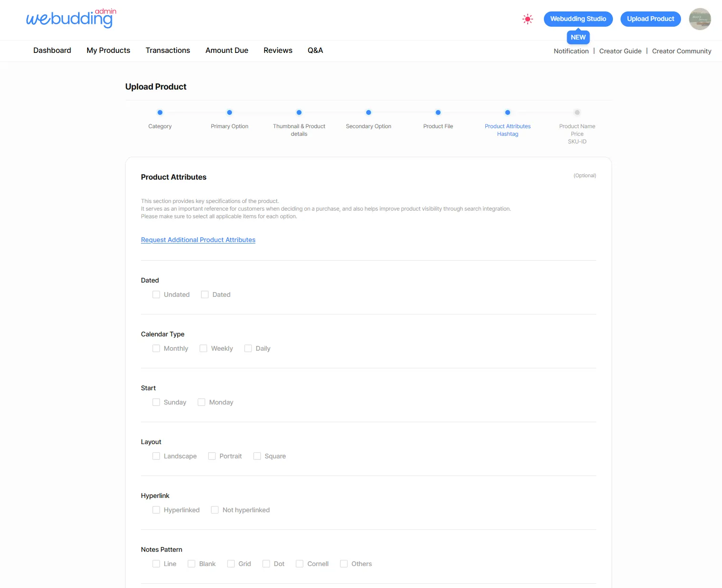Check the Dot notes pattern
The height and width of the screenshot is (588, 722).
(266, 564)
